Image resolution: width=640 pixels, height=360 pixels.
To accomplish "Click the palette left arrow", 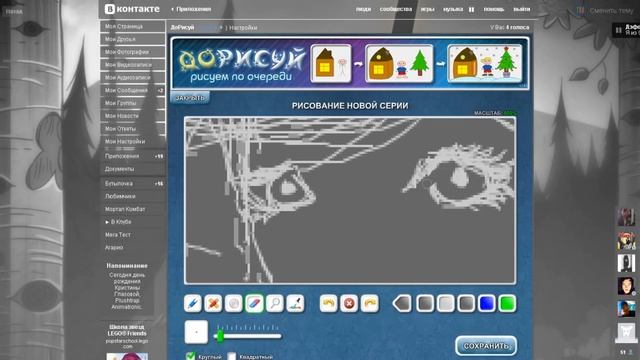I will [402, 304].
